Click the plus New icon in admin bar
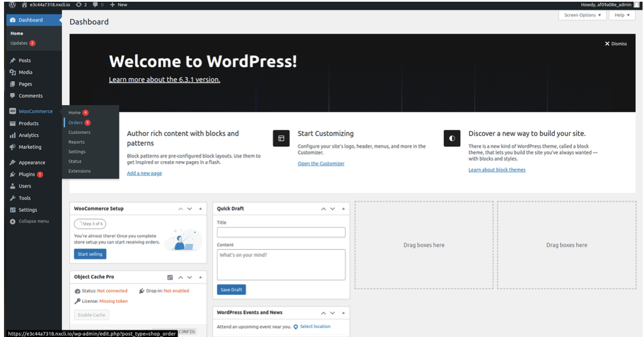Screen dimensions: 644x337 (112, 5)
